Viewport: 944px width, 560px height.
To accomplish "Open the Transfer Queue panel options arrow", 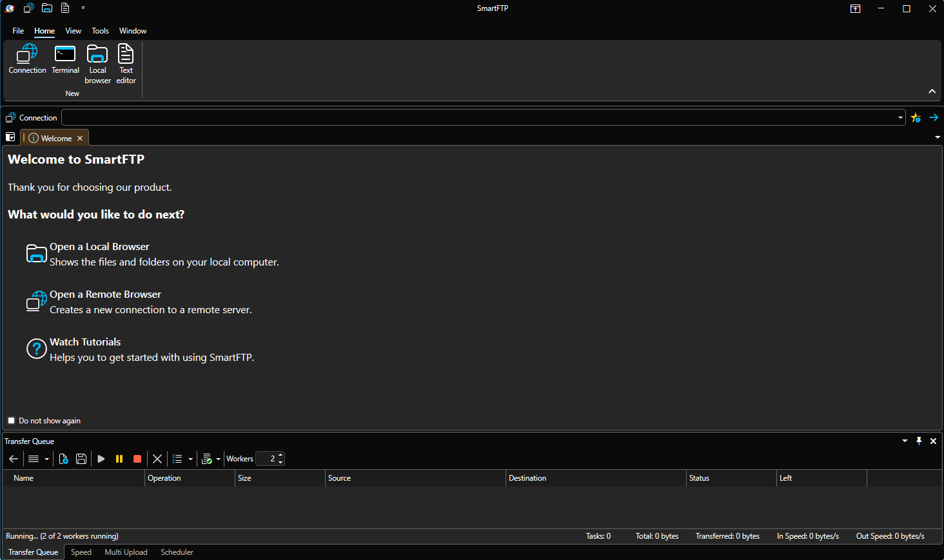I will click(905, 441).
